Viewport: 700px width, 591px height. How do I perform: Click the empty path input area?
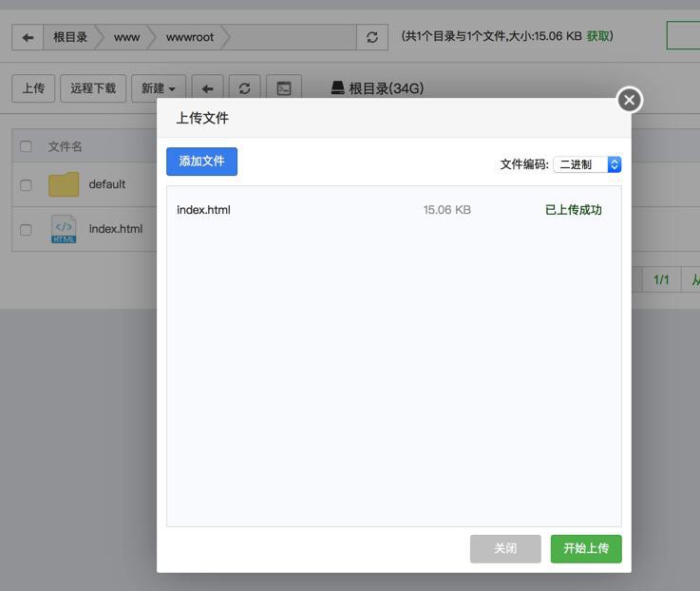pyautogui.click(x=293, y=37)
